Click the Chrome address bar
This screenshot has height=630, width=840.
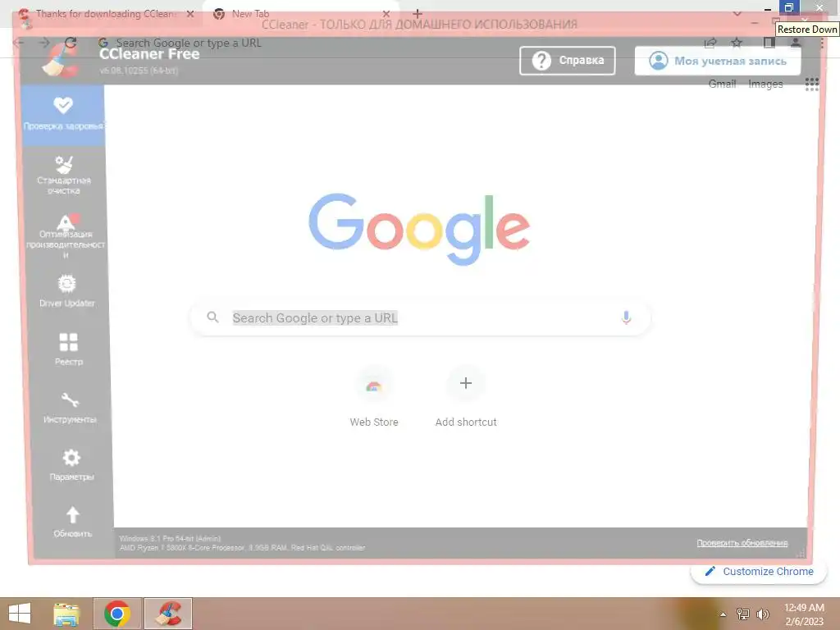click(x=396, y=43)
